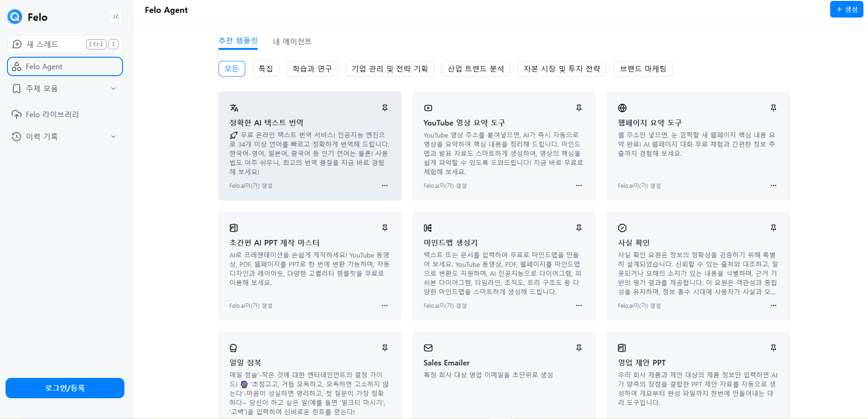Open more options on 웹페이지 요약 도구 card
Screen dimensions: 868x419
pyautogui.click(x=774, y=186)
